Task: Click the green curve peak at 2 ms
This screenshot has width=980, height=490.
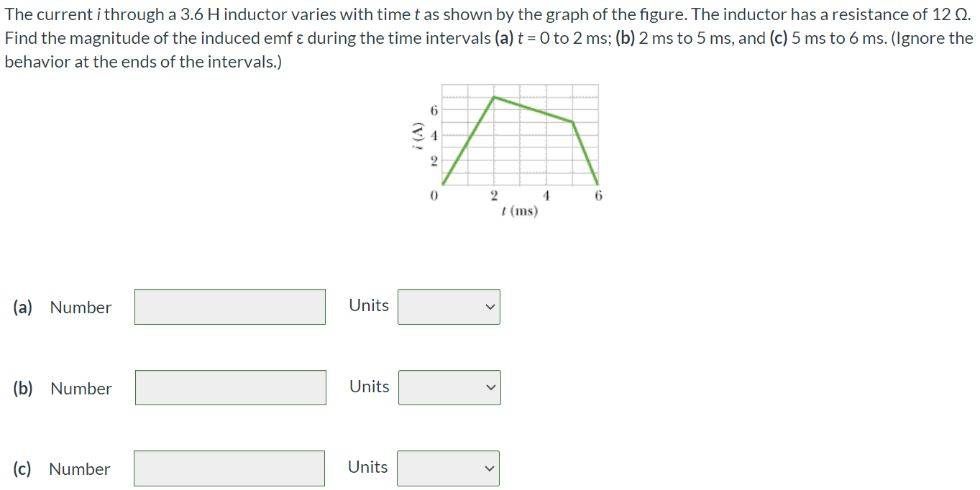Action: 493,97
